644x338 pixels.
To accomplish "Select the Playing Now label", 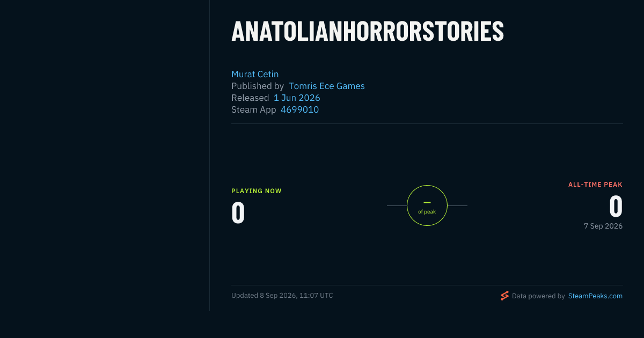I will click(257, 191).
